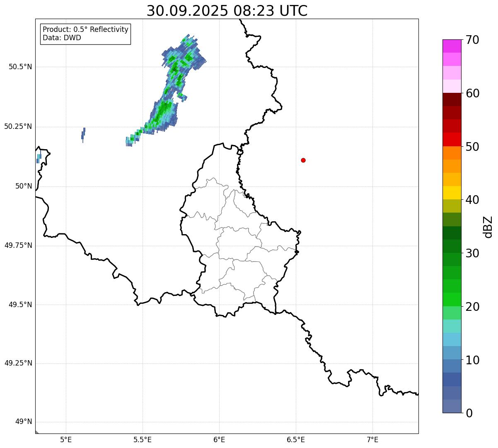Click the latitude label '49.5°N'
Viewport: 498px width, 448px height.
[20, 305]
